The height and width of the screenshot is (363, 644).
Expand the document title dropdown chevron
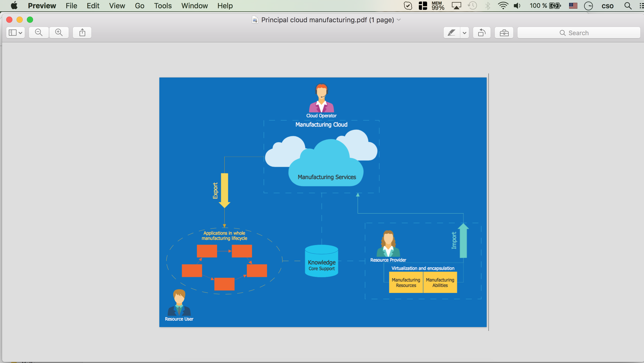point(399,20)
